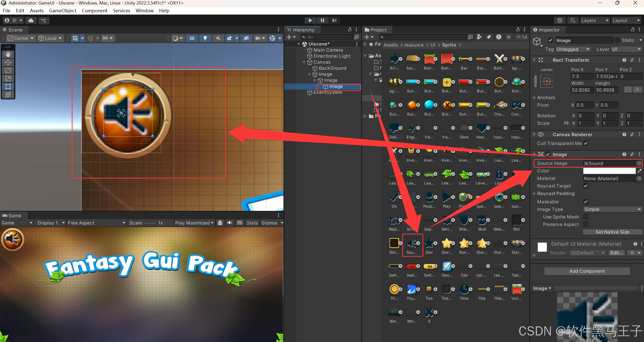Expand the Anchors section
The width and height of the screenshot is (644, 342).
tap(534, 97)
